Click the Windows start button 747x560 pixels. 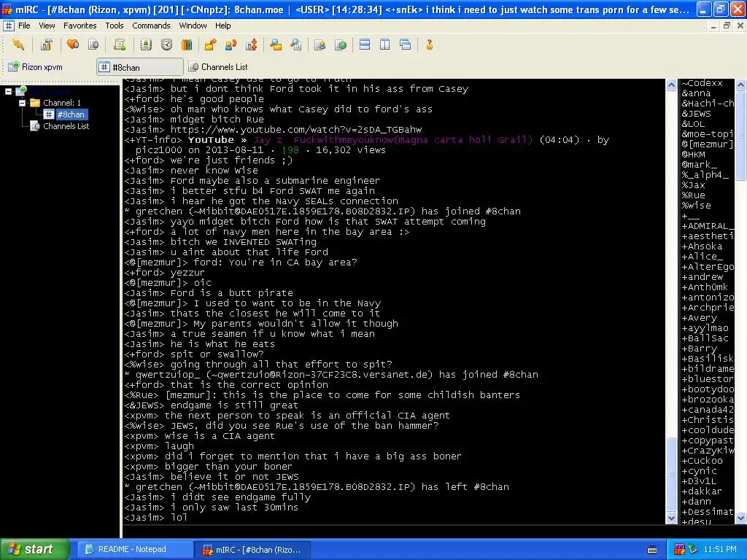coord(35,549)
